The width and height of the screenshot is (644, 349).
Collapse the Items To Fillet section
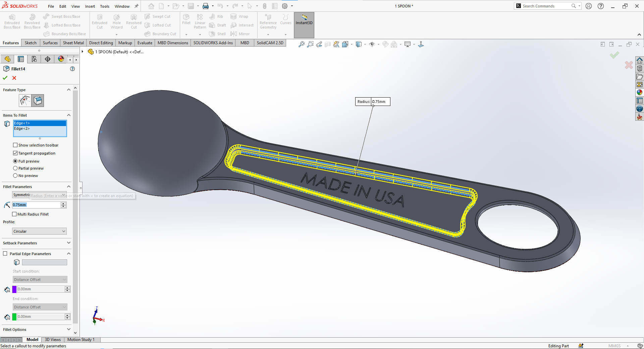(x=69, y=115)
